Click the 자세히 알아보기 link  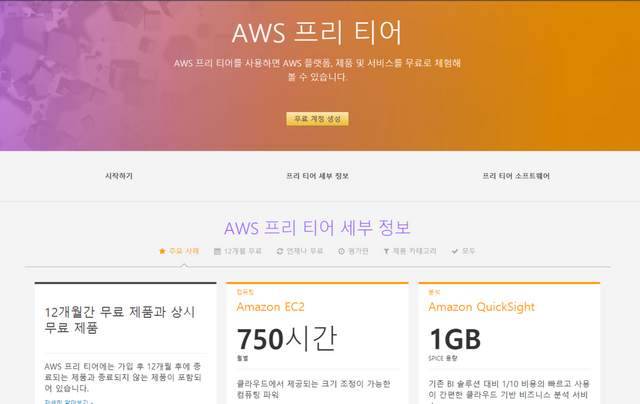point(69,402)
